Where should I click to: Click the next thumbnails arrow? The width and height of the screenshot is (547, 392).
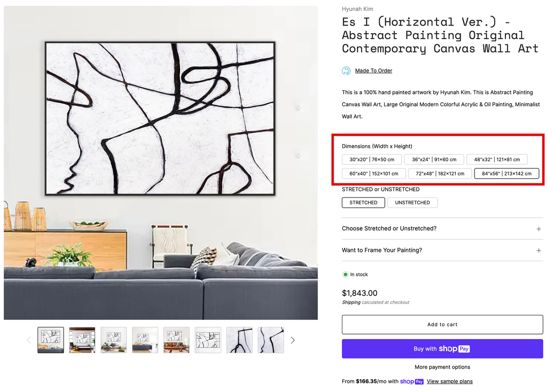coord(293,340)
